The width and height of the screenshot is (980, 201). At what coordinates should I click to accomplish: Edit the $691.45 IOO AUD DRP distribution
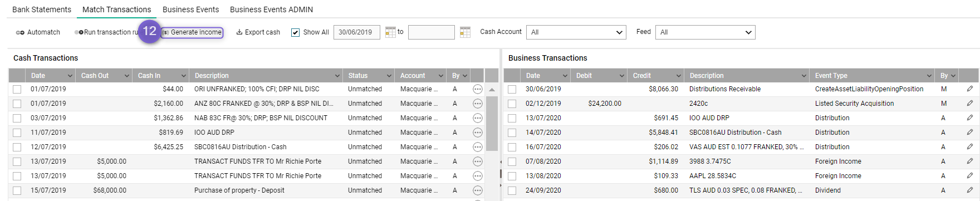click(969, 118)
